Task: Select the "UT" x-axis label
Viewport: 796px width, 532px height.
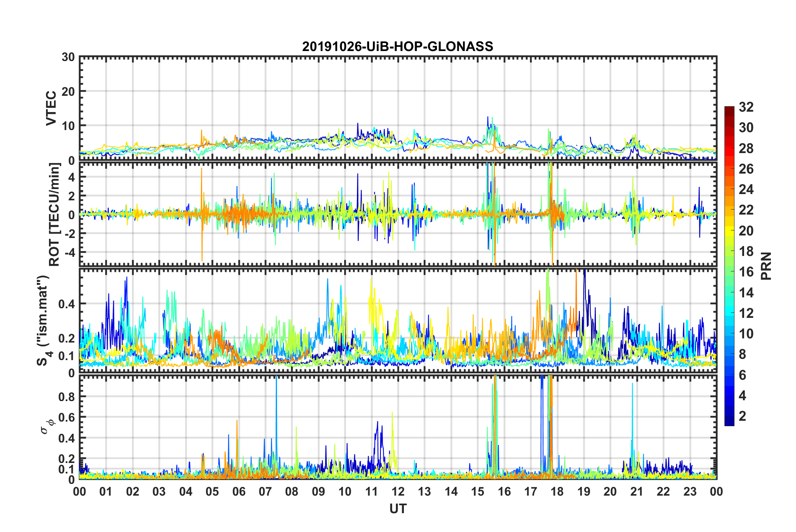Action: coord(398,508)
